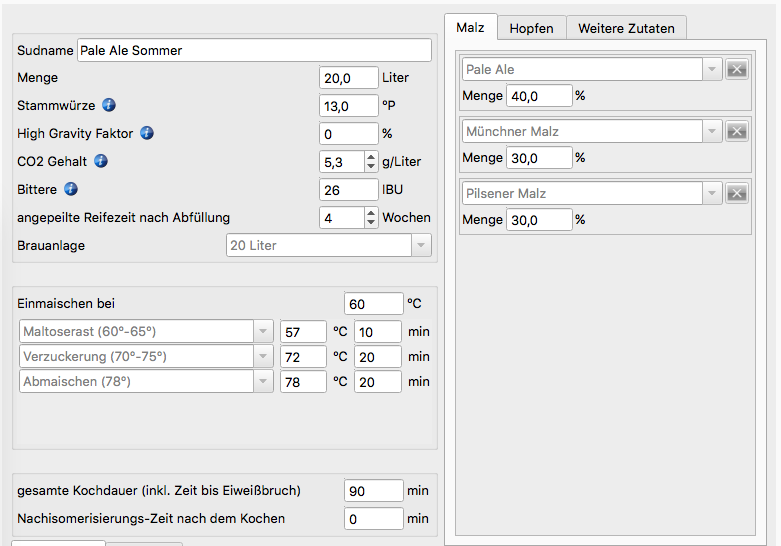Viewport: 781px width, 546px height.
Task: Switch to the Hopfen tab
Action: pyautogui.click(x=531, y=28)
